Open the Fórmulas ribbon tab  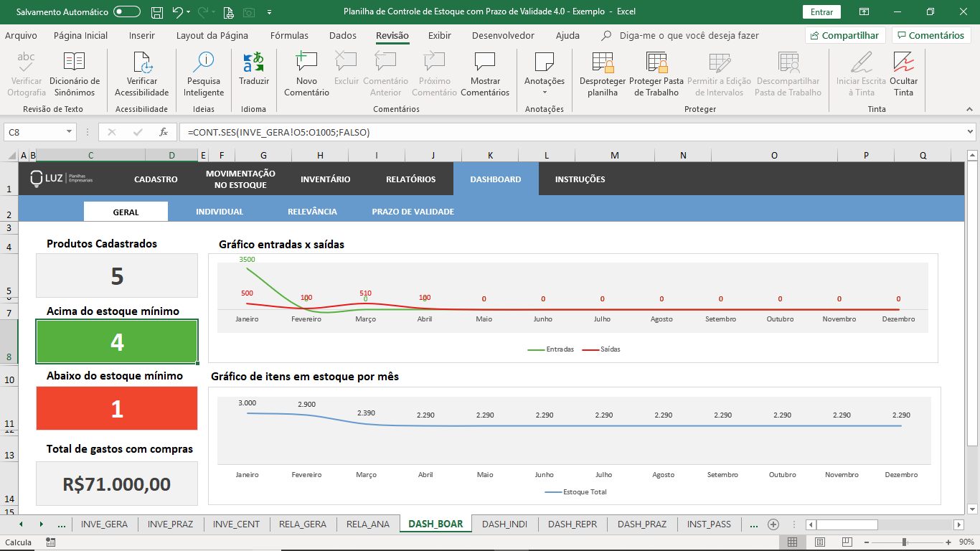[289, 36]
